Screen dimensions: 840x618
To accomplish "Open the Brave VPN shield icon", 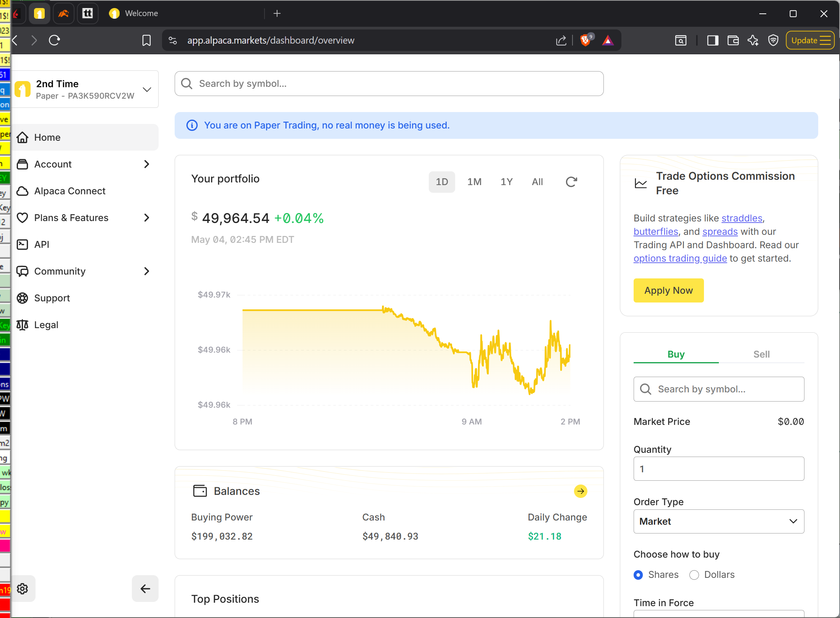I will (x=773, y=40).
